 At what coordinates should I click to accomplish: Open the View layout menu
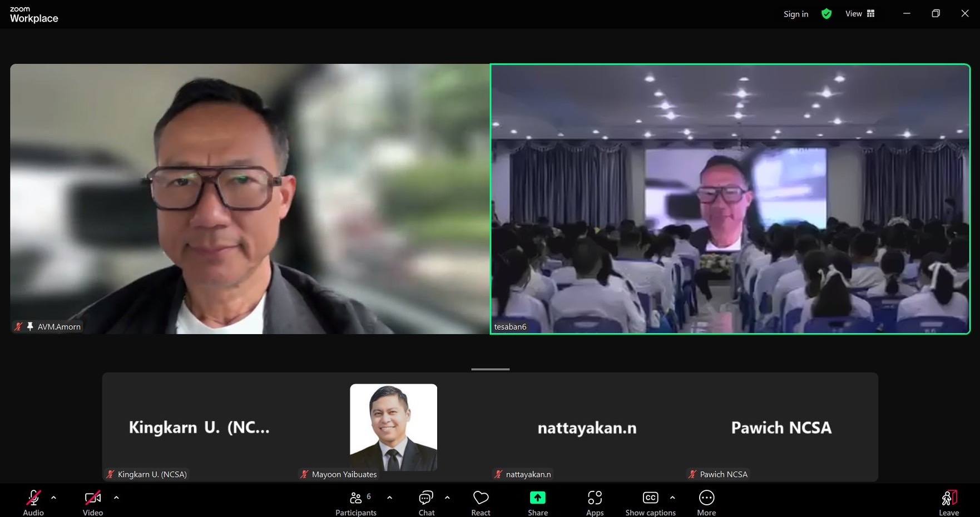[860, 14]
